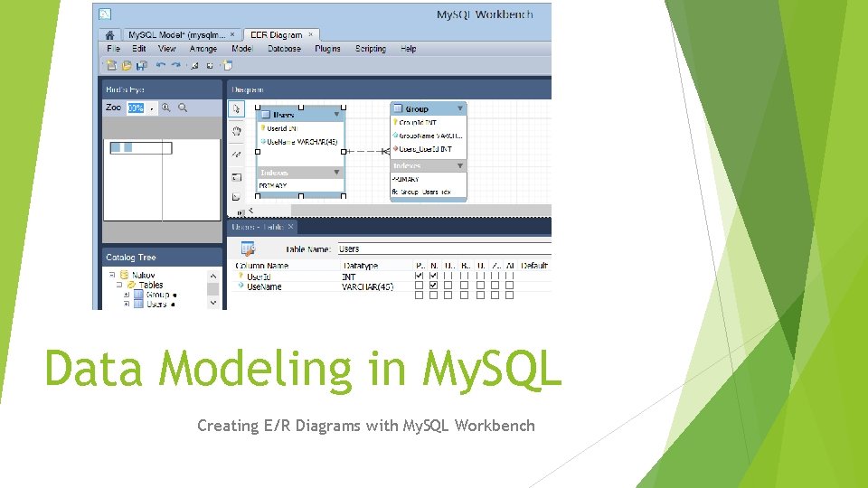Toggle auto increment checkbox for UserId
The image size is (868, 488).
click(x=509, y=275)
